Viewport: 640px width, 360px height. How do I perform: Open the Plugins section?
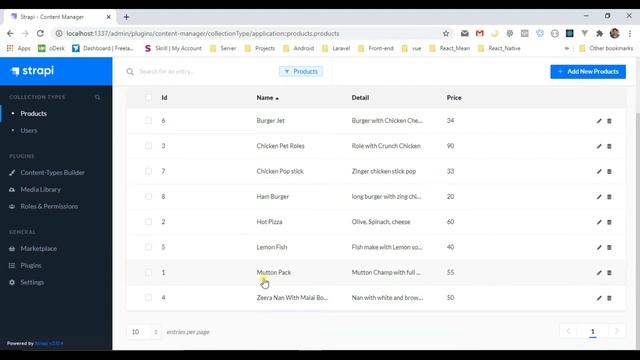tap(31, 265)
